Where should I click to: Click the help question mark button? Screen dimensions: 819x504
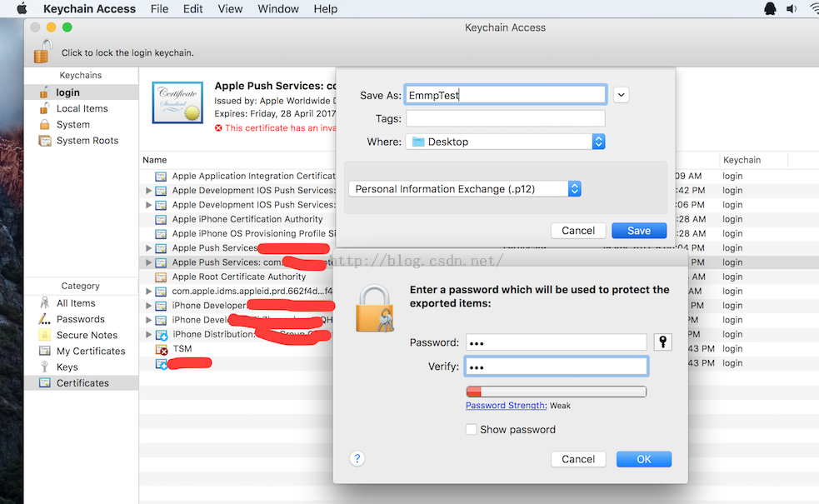pos(357,458)
